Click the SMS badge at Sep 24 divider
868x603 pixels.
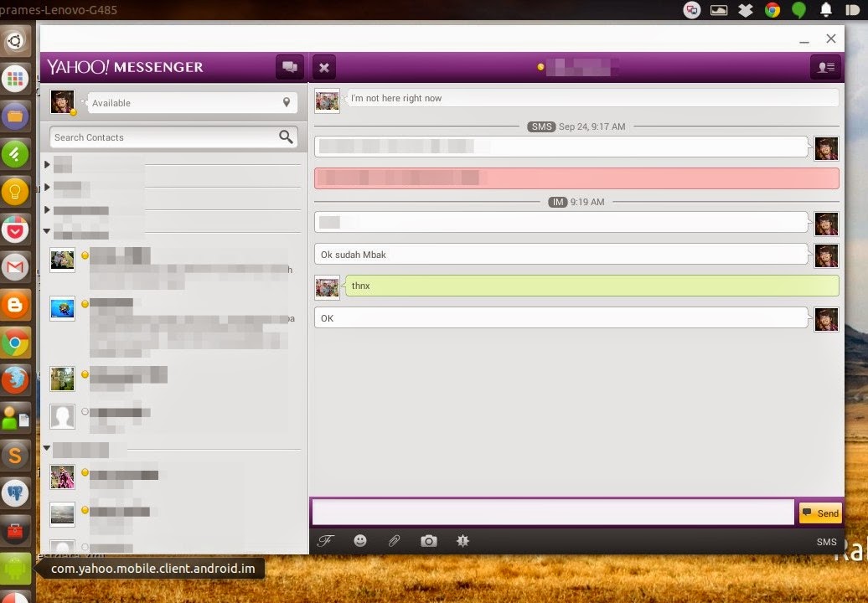(x=541, y=126)
